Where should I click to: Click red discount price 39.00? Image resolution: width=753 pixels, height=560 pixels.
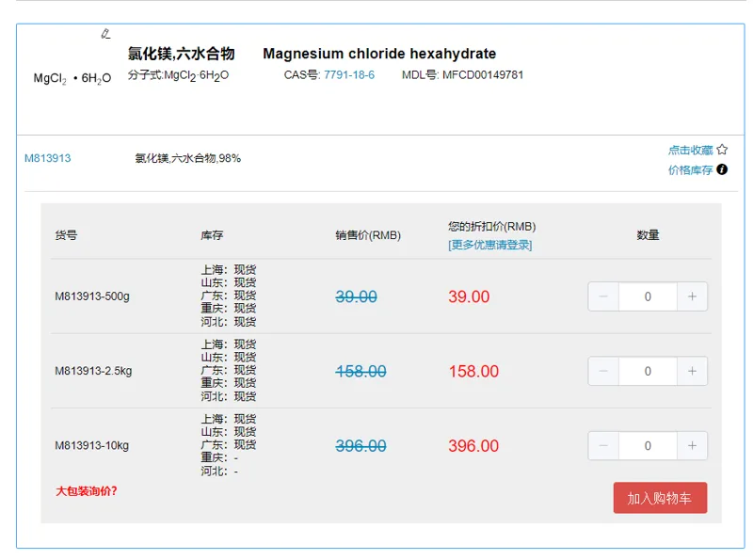(469, 296)
